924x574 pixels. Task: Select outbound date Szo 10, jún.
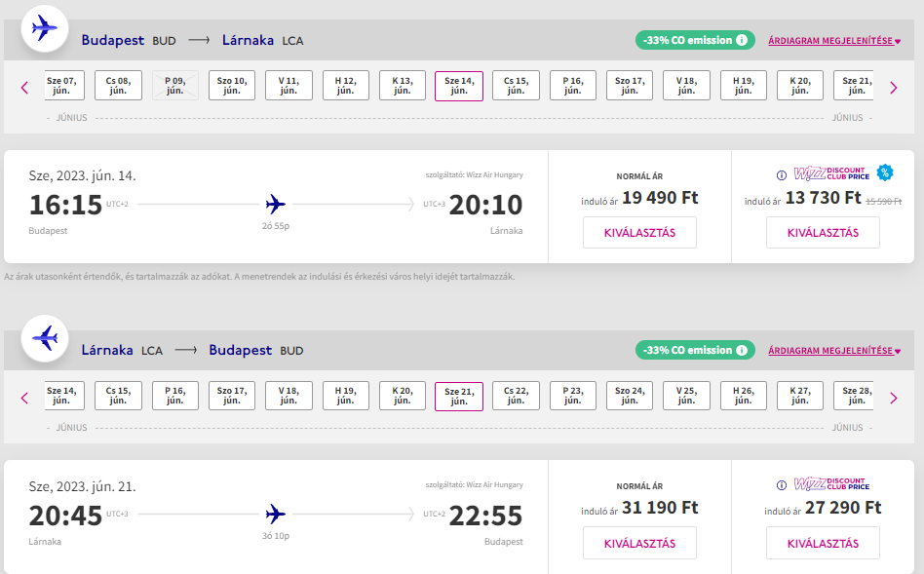click(x=232, y=86)
